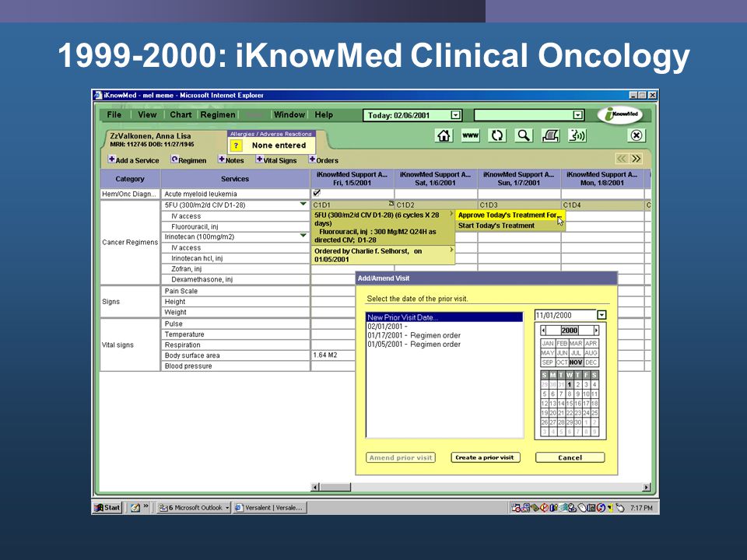
Task: Expand the 5FU order details submenu arrow
Action: tap(451, 215)
